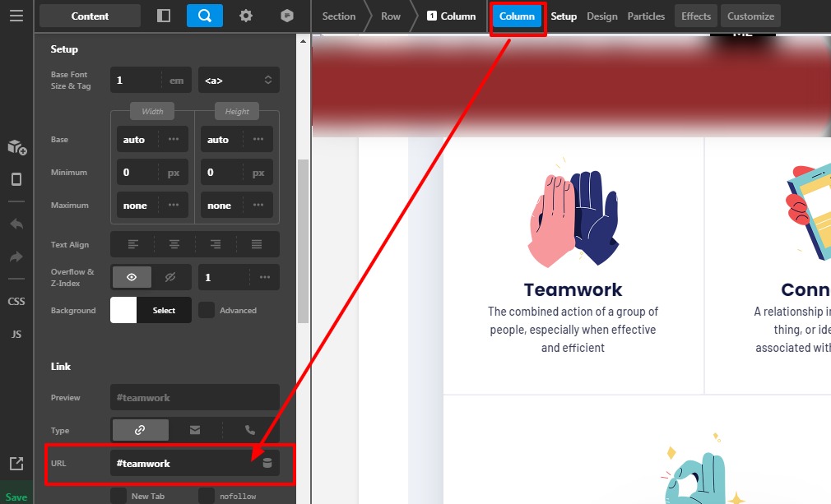The height and width of the screenshot is (504, 831).
Task: Click the Width label button
Action: click(152, 111)
